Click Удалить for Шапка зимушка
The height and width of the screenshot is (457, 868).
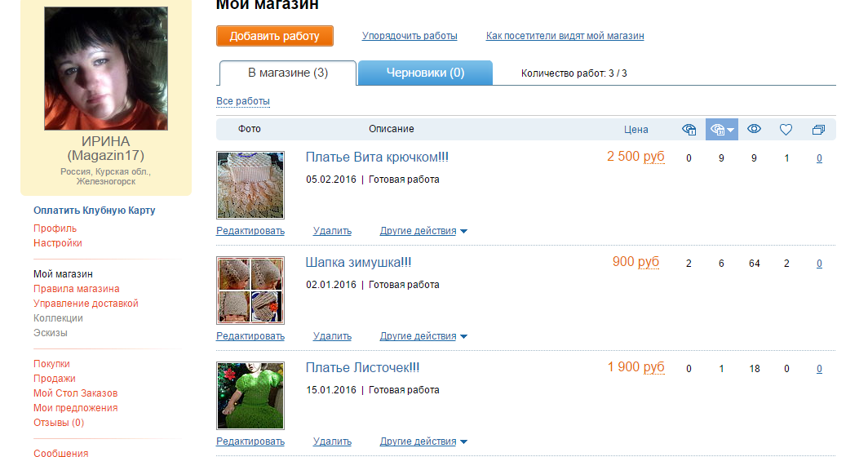332,336
